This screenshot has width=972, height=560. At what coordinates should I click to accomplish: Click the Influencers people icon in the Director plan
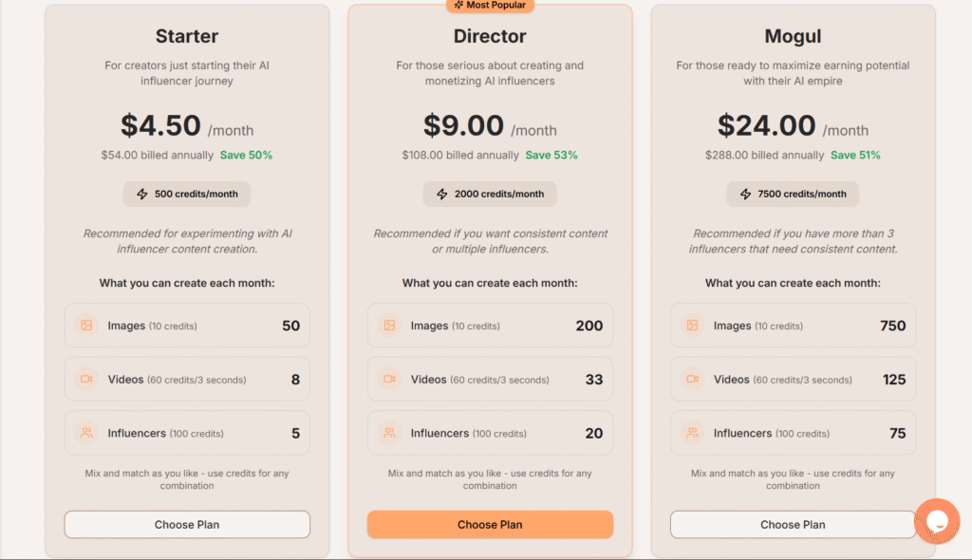(388, 432)
